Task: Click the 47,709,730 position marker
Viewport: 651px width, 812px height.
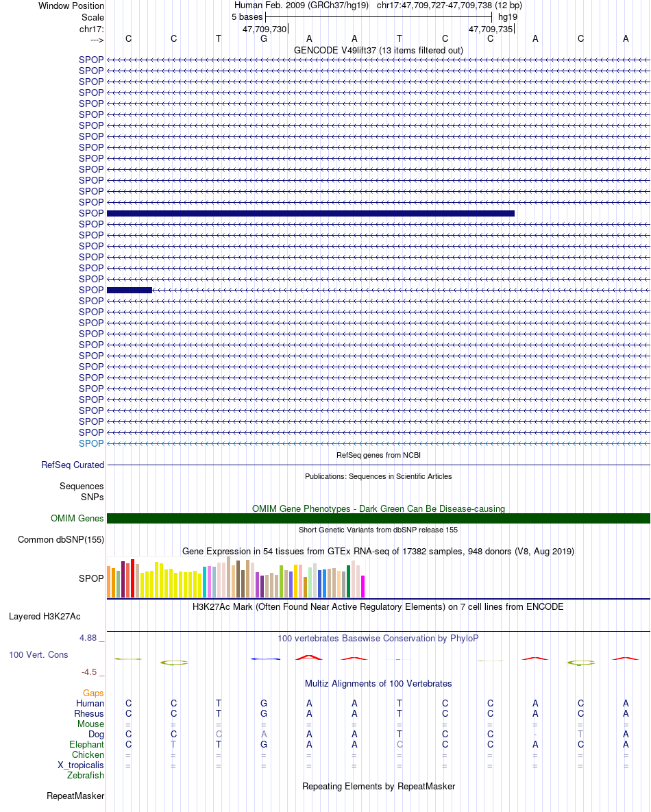Action: [x=265, y=29]
